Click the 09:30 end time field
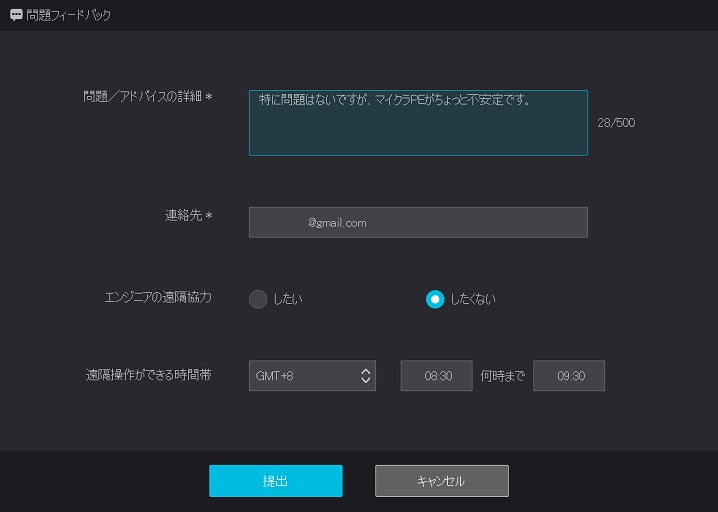The image size is (718, 512). (x=569, y=376)
